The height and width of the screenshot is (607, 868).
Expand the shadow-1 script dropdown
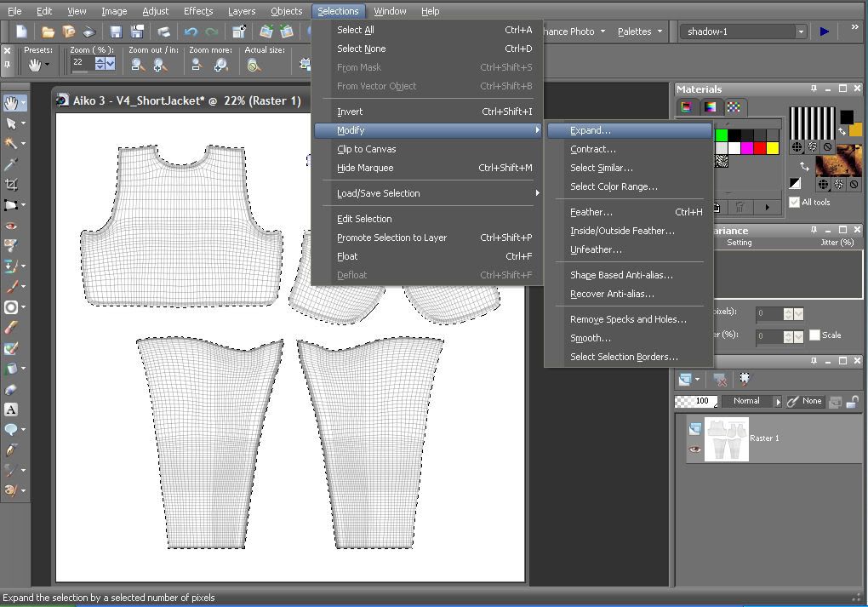coord(801,31)
